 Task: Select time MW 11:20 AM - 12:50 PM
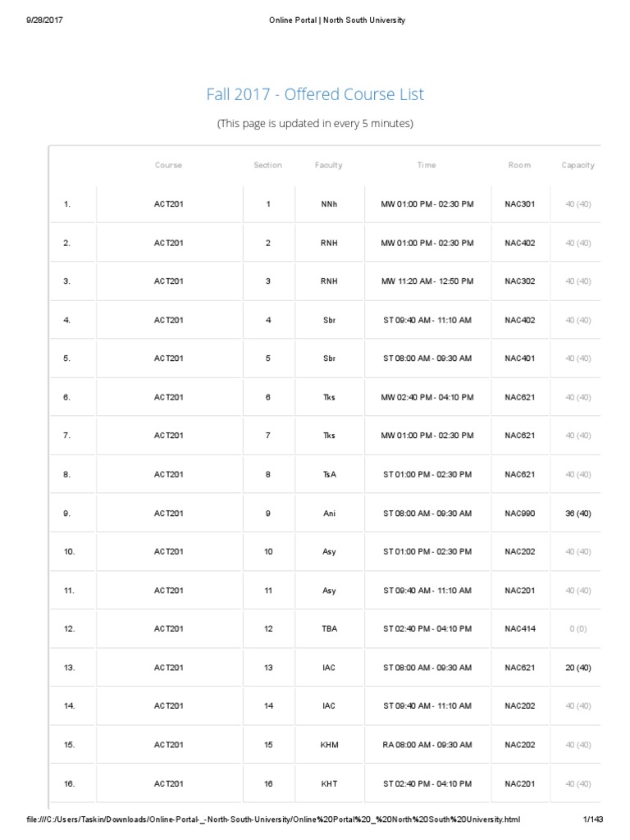(427, 281)
